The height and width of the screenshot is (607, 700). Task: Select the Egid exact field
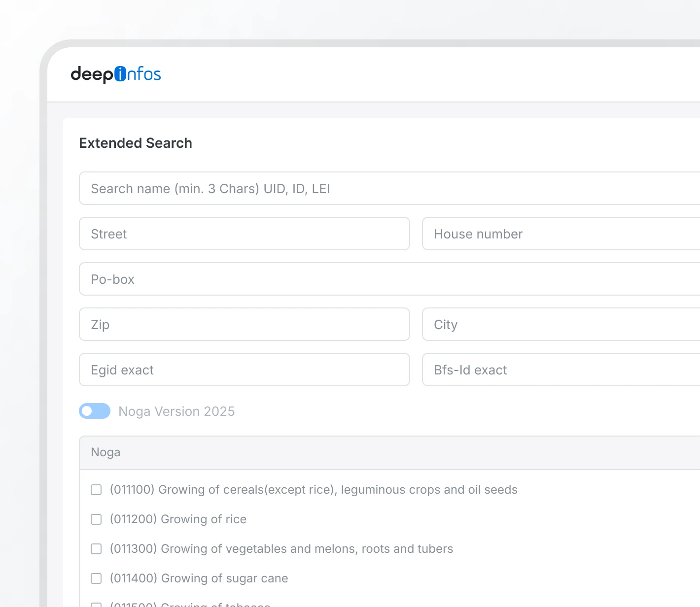[245, 370]
